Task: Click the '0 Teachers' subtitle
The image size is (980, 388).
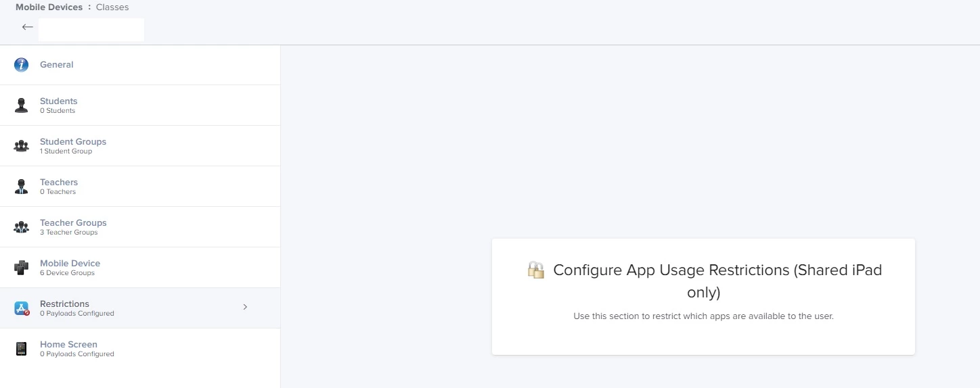Action: pyautogui.click(x=58, y=192)
